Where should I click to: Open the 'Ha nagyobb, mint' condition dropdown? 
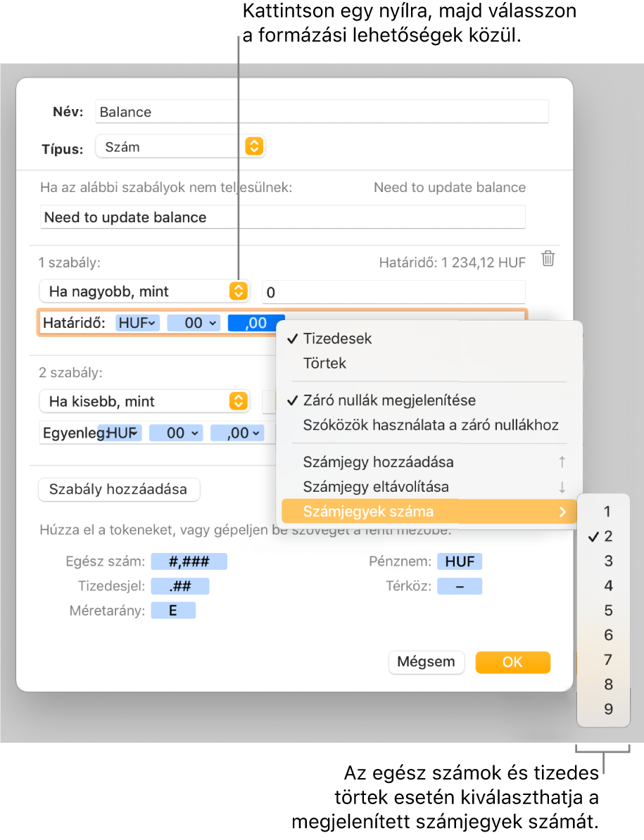pos(144,291)
